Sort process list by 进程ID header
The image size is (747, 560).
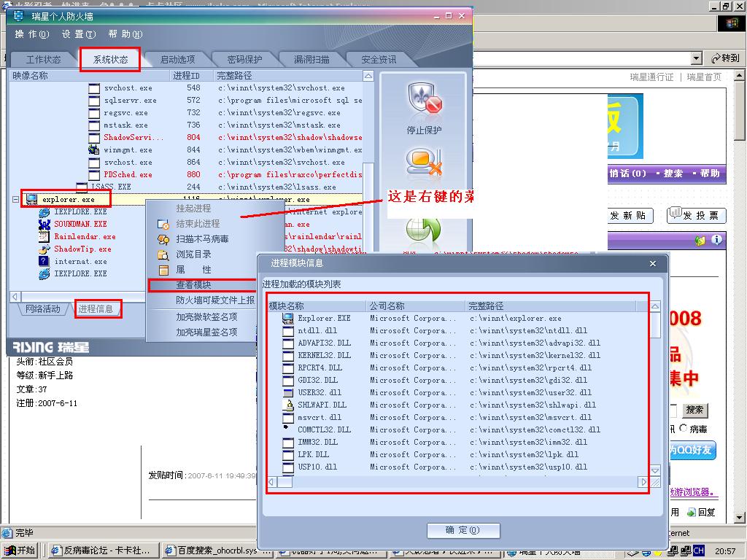pos(191,76)
